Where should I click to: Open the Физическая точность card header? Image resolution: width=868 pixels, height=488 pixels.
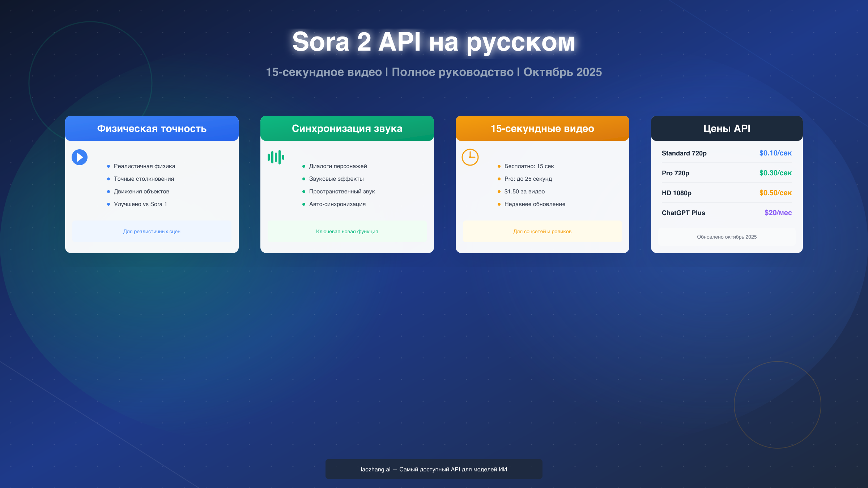click(x=152, y=128)
